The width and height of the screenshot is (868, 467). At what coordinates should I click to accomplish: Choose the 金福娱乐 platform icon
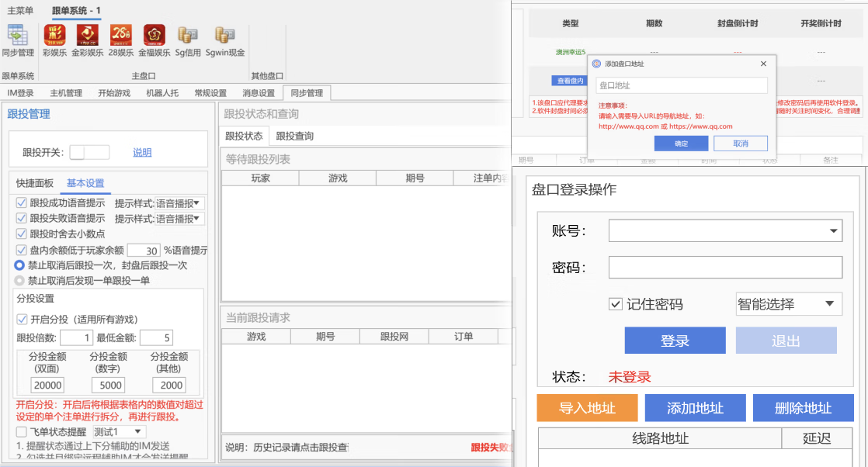pos(154,36)
